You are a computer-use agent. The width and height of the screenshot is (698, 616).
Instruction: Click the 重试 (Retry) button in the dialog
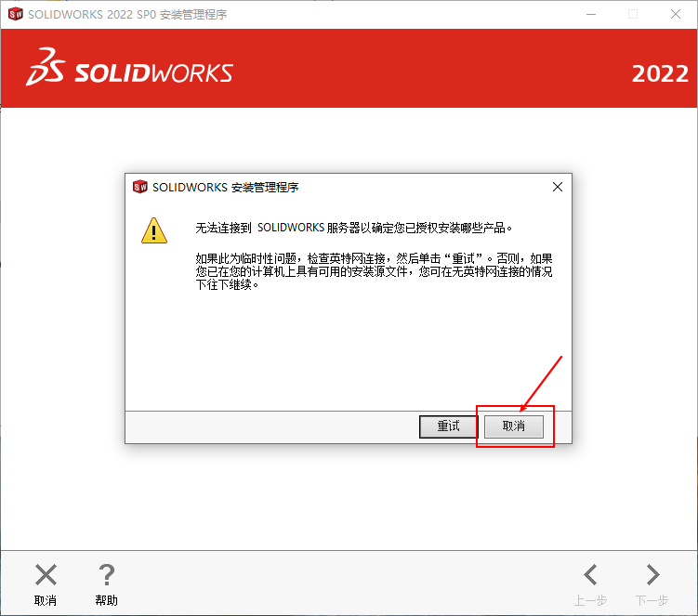tap(448, 426)
